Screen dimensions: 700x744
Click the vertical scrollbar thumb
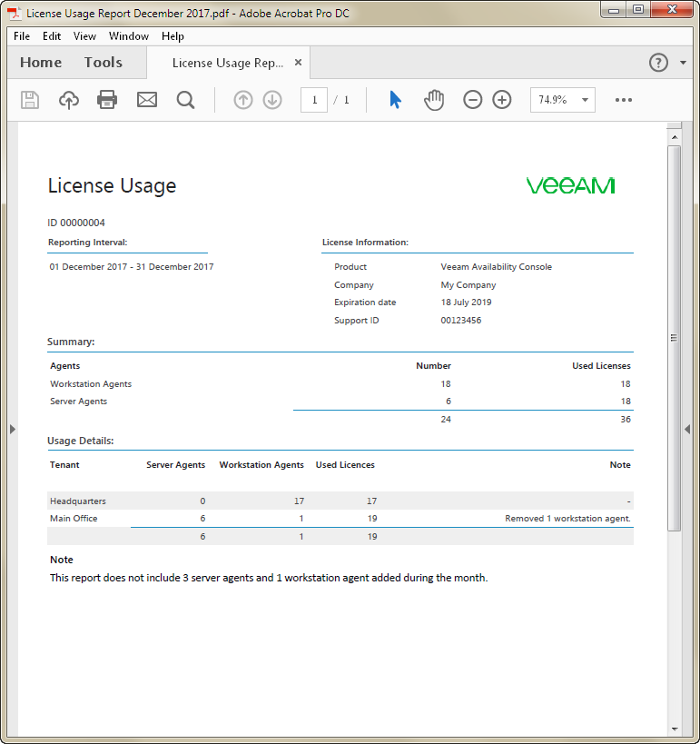point(675,338)
